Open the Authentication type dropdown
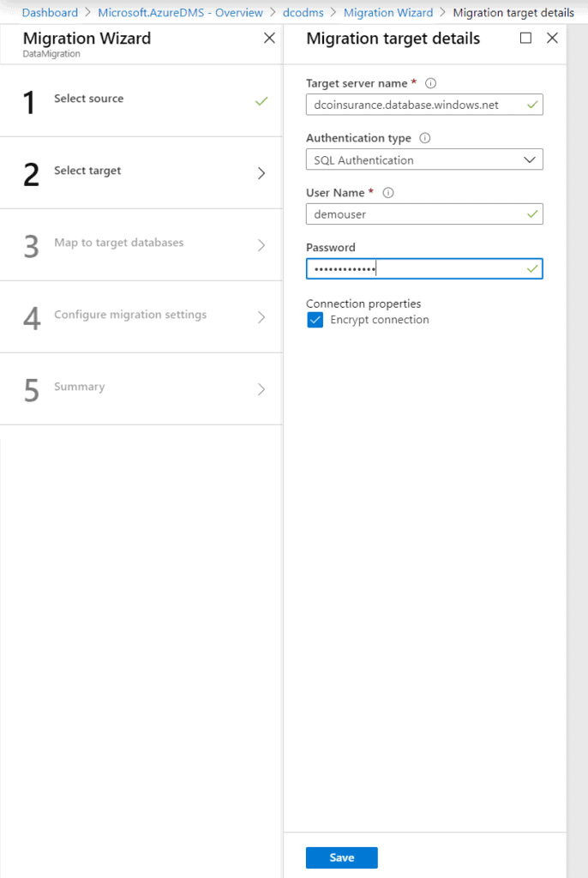The width and height of the screenshot is (588, 878). (424, 159)
